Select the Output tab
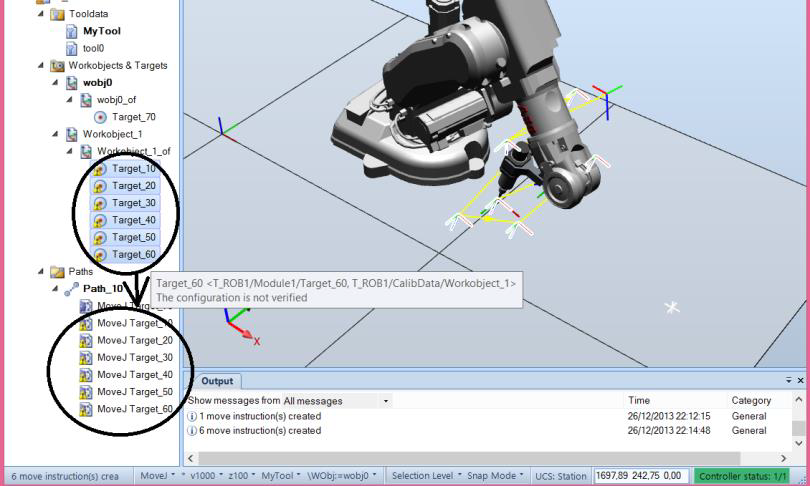Viewport: 810px width, 486px height. pyautogui.click(x=217, y=381)
